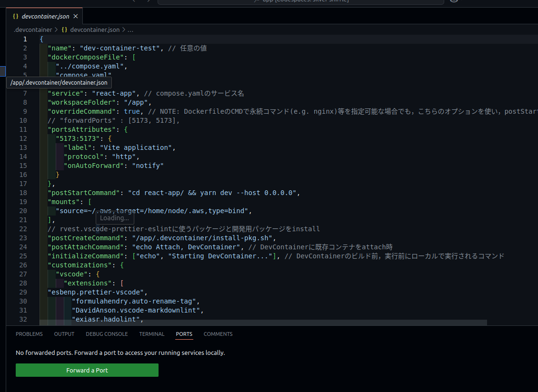The width and height of the screenshot is (538, 392).
Task: Open the PROBLEMS panel tab
Action: click(x=29, y=334)
